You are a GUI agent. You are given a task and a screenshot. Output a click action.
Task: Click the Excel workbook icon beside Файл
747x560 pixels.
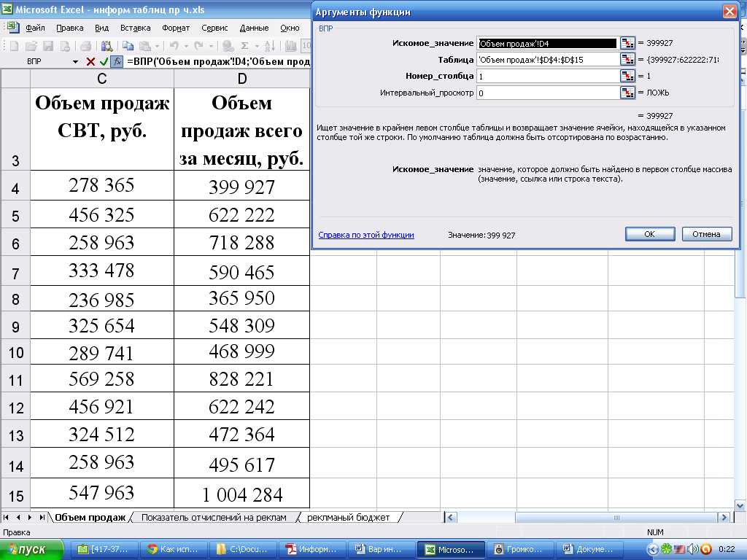tap(13, 27)
